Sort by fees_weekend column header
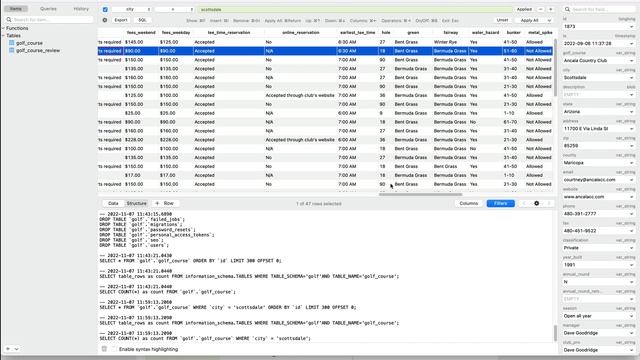This screenshot has height=360, width=640. point(141,32)
